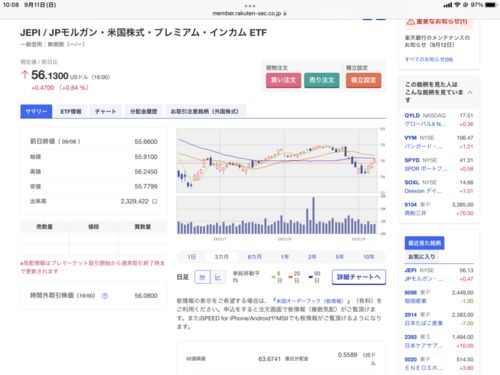
Task: Click the 52週高値 value 63.6741
Action: [269, 359]
